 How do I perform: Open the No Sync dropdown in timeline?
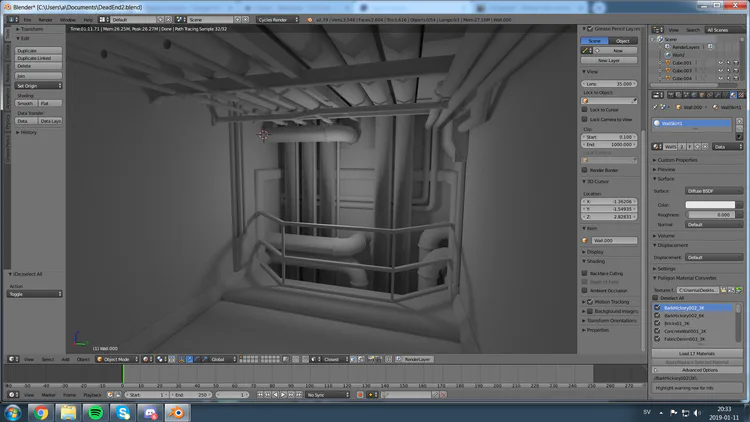click(328, 395)
